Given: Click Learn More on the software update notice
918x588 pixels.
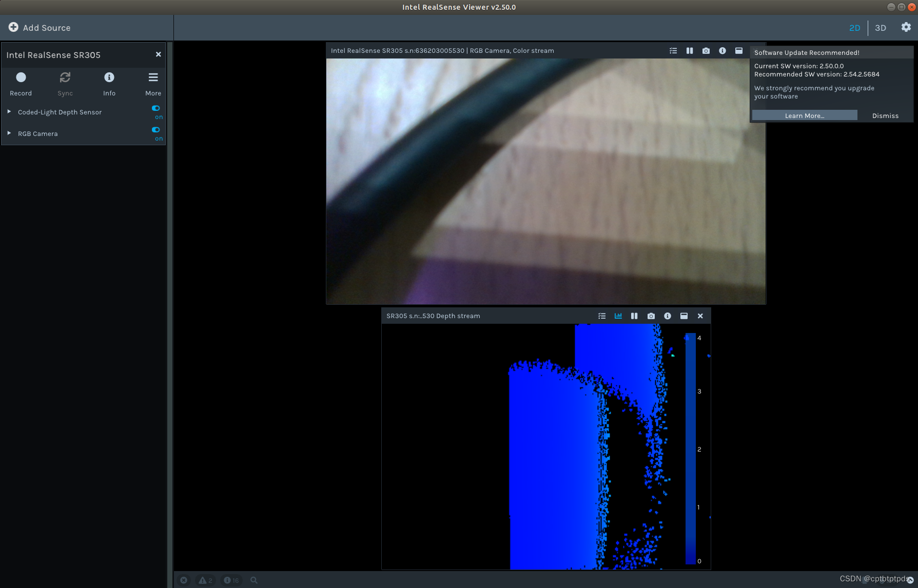Looking at the screenshot, I should (x=804, y=115).
